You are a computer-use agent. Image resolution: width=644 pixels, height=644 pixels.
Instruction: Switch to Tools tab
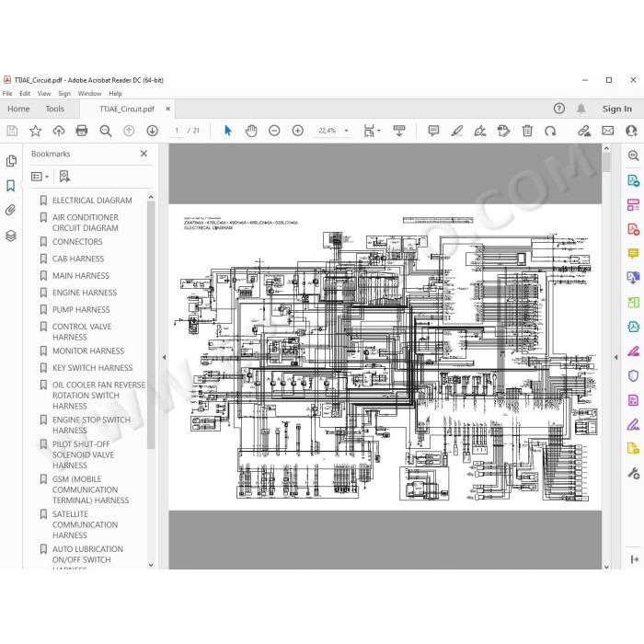point(54,109)
